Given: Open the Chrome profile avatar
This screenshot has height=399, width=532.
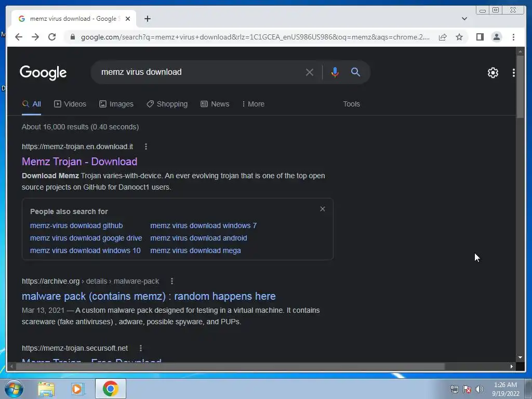Looking at the screenshot, I should (496, 37).
